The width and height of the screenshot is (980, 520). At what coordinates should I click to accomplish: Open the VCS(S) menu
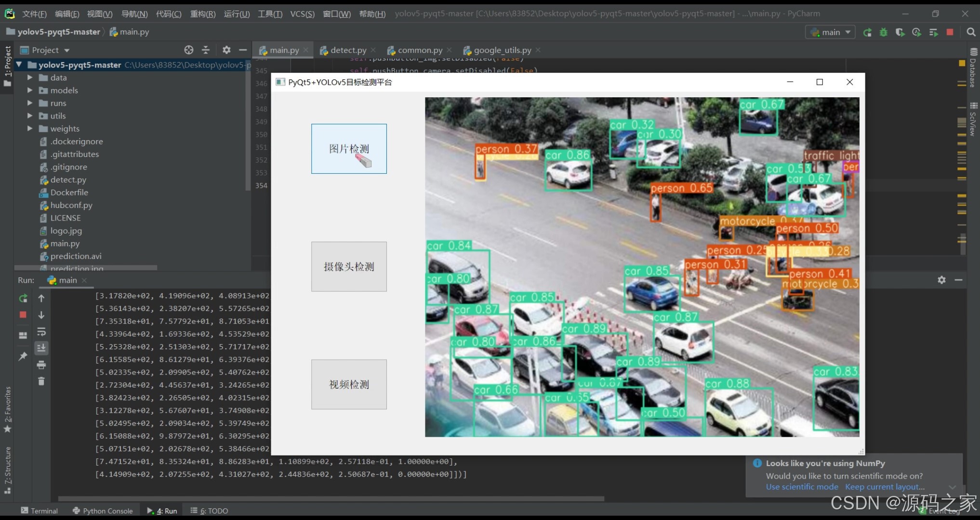[x=302, y=14]
